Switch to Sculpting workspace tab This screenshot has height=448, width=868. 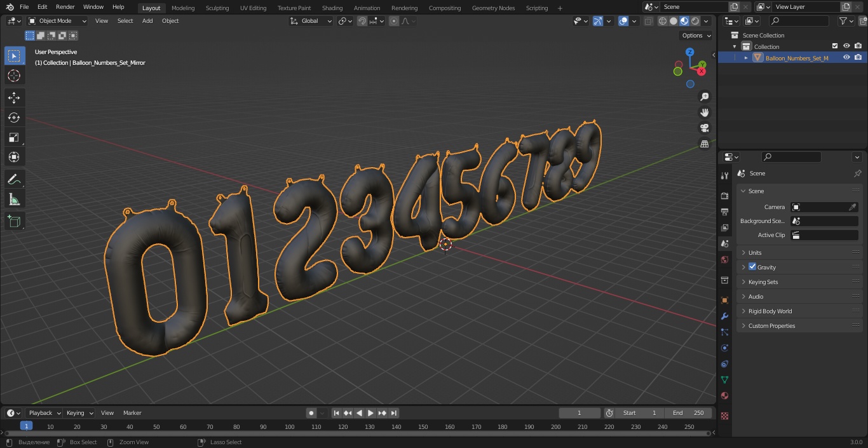click(x=217, y=8)
